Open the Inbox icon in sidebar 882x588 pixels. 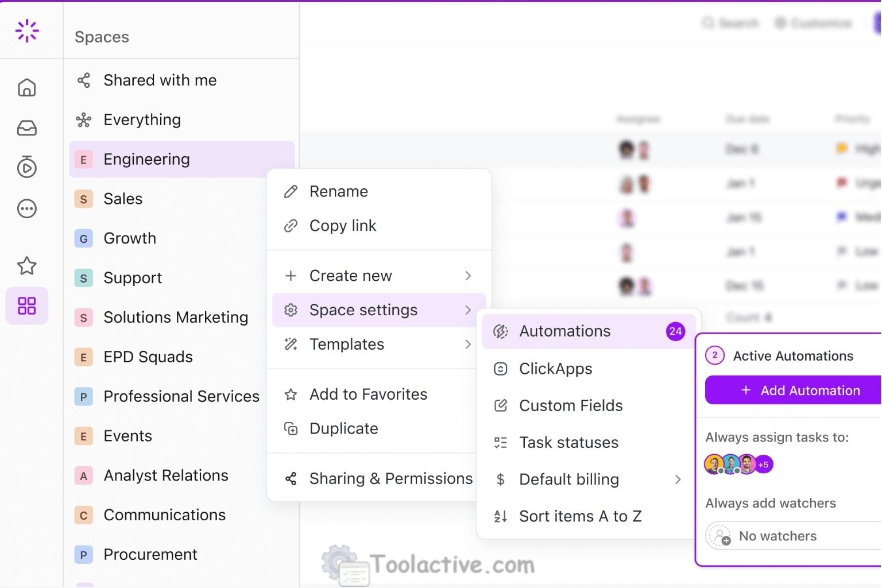click(x=26, y=127)
